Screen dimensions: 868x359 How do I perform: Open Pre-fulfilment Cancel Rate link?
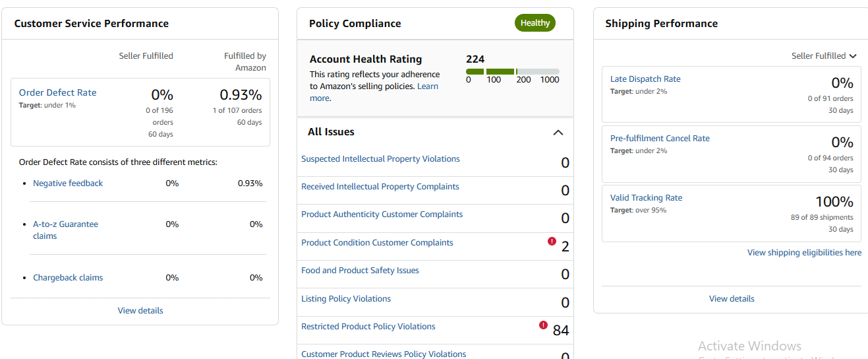click(x=660, y=139)
